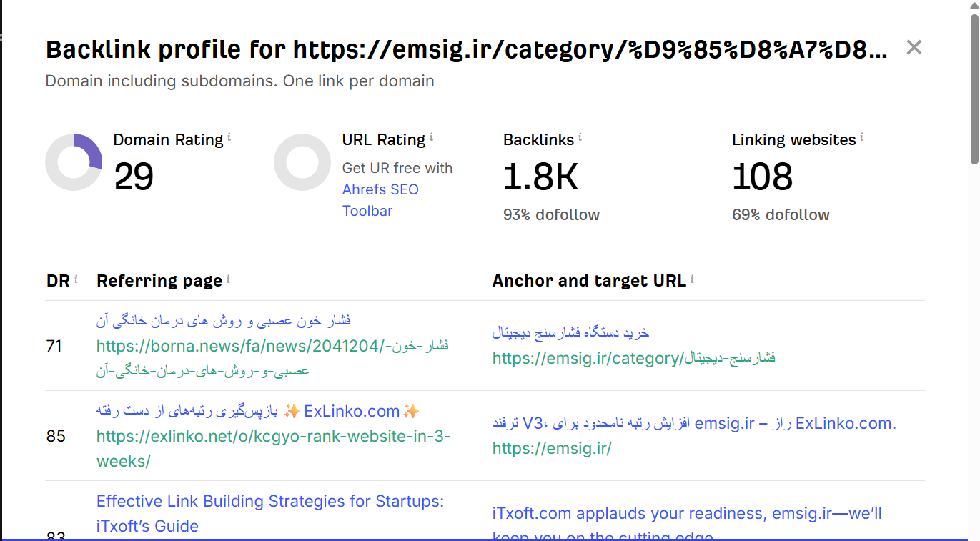Viewport: 980px width, 541px height.
Task: Open the exlinko.net referring page URL
Action: (x=274, y=449)
